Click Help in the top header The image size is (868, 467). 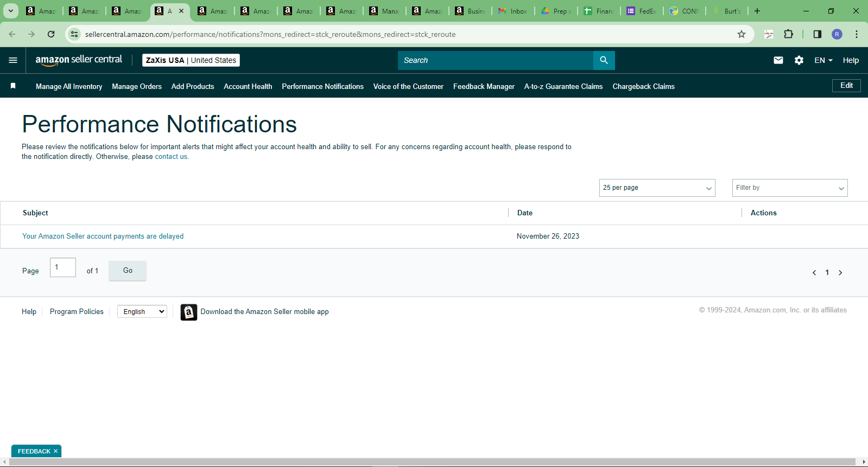click(x=851, y=60)
